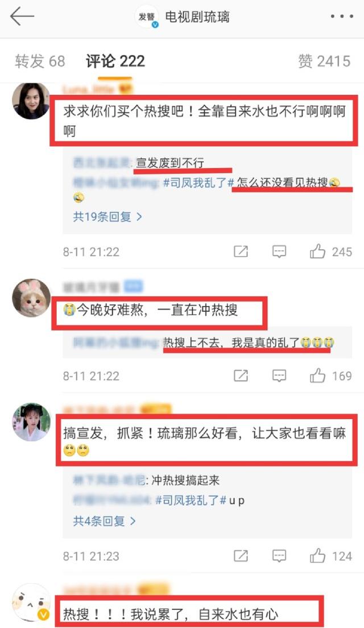This screenshot has height=628, width=364.
Task: Repost the comment with 169 likes
Action: coord(241,375)
